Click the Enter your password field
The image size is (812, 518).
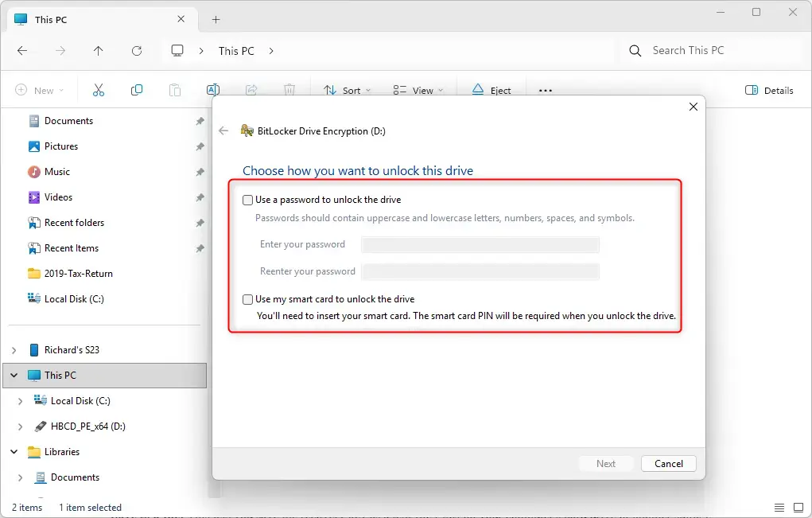480,244
